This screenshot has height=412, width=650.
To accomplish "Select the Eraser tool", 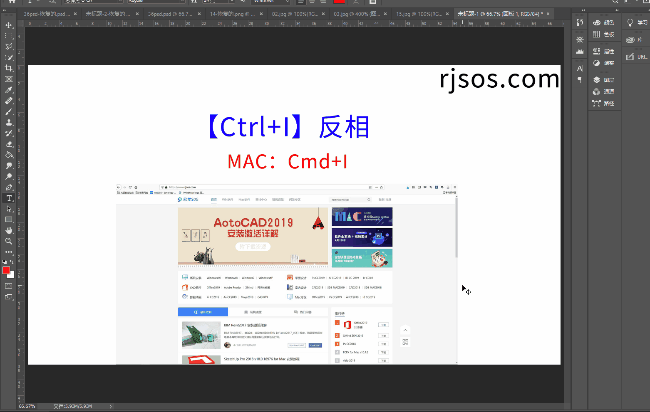I will [9, 144].
